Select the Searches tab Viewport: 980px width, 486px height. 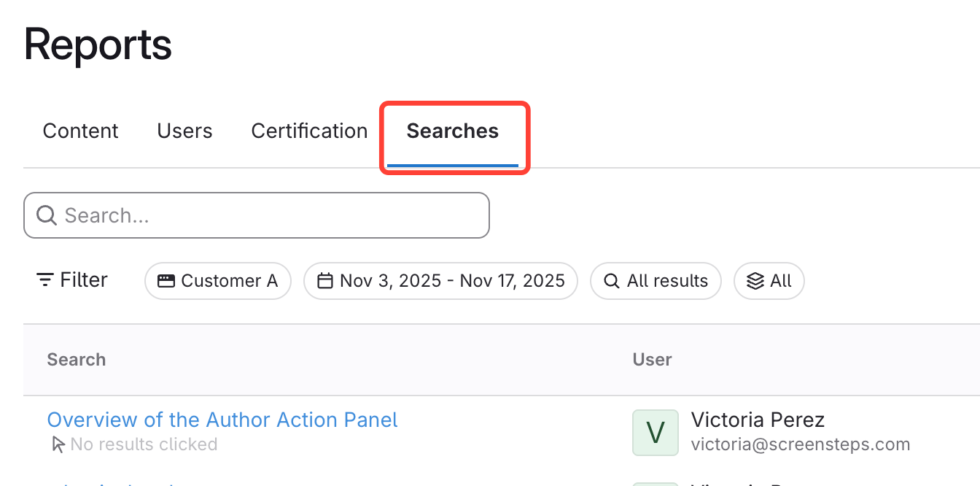coord(453,131)
